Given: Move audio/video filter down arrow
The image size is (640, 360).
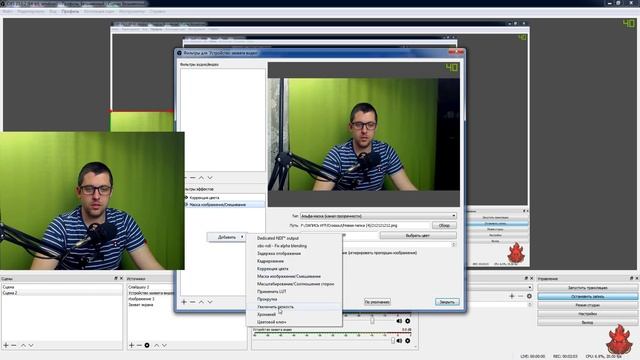Looking at the screenshot, I should [210, 178].
